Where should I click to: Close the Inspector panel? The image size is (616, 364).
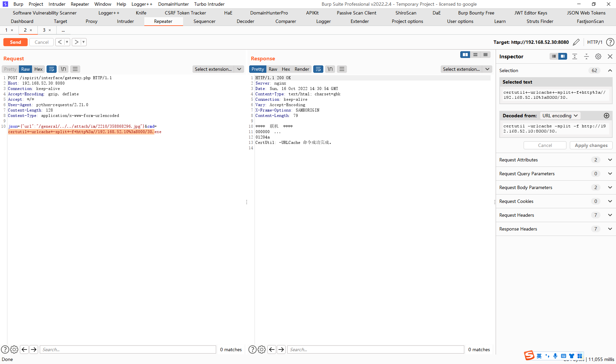[610, 57]
